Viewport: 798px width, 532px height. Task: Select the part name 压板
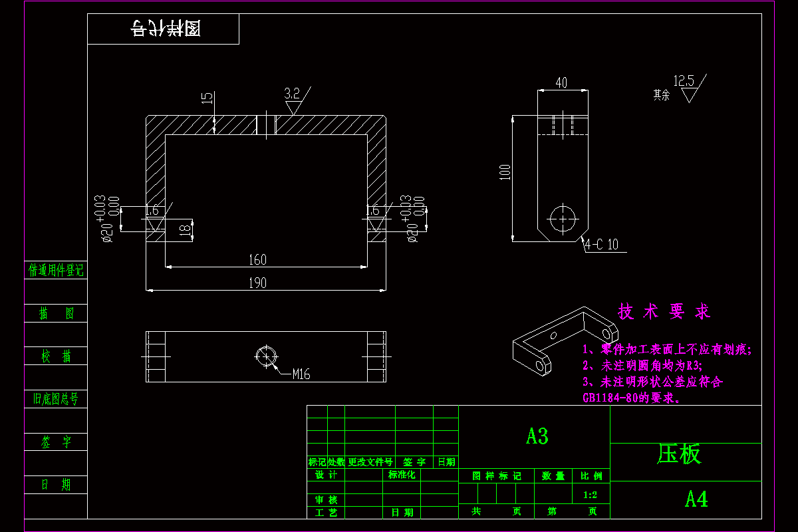pos(679,454)
